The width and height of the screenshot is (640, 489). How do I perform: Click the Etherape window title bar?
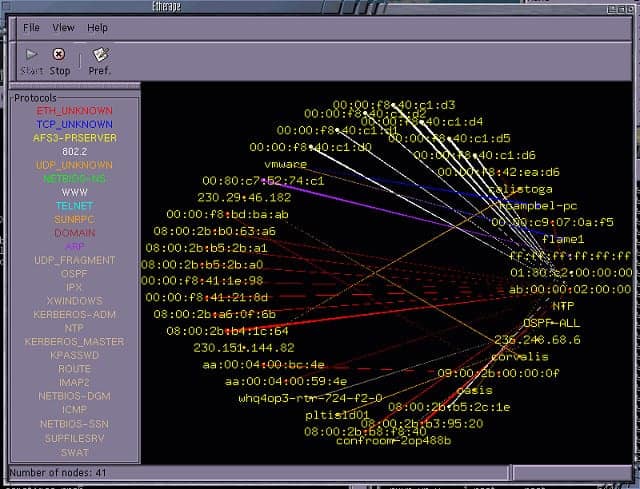(x=167, y=6)
